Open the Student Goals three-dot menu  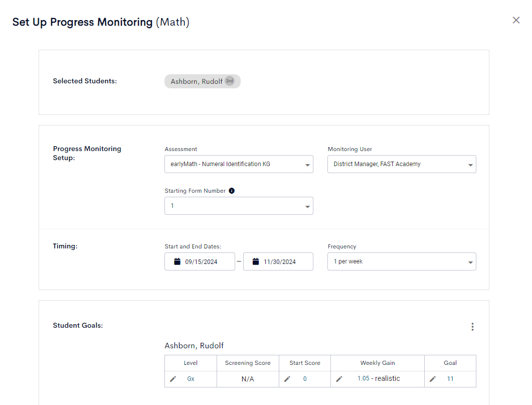pos(472,327)
